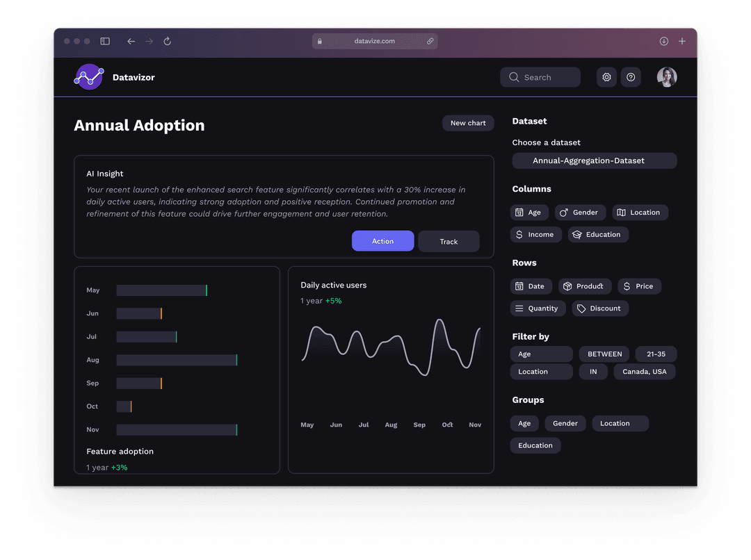
Task: Click the help question mark icon
Action: click(631, 77)
